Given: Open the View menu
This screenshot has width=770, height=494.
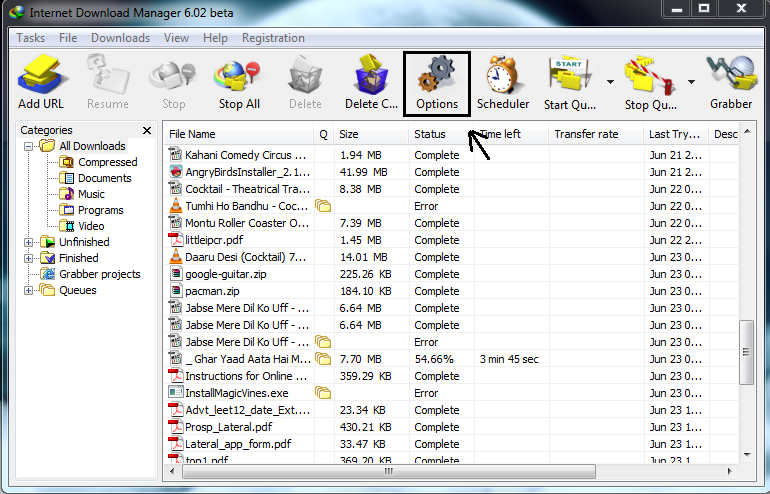Looking at the screenshot, I should point(176,38).
